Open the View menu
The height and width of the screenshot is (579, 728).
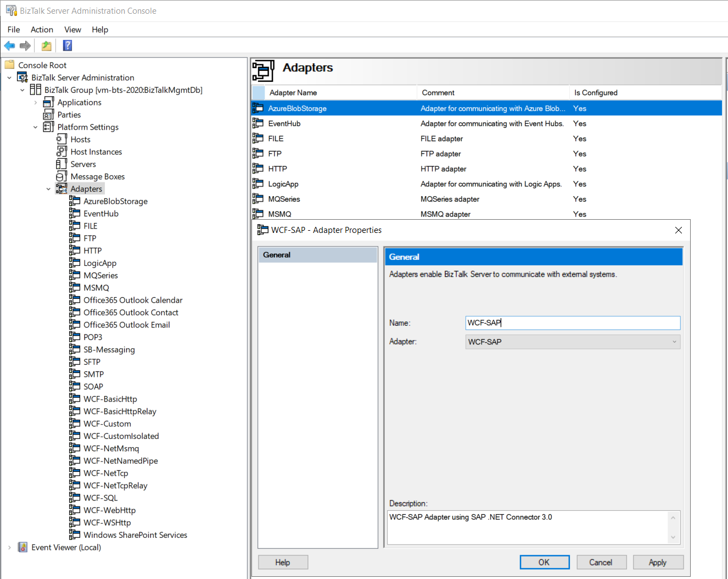coord(72,30)
